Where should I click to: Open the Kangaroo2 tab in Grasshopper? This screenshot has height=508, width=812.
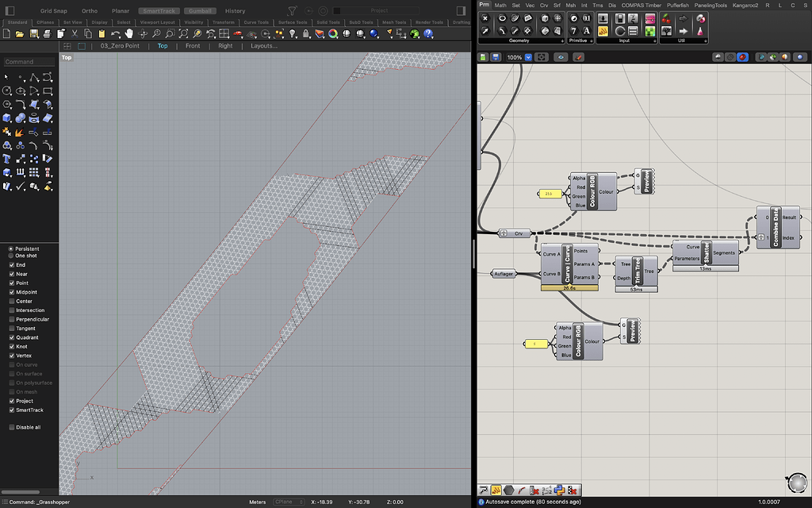pos(745,5)
